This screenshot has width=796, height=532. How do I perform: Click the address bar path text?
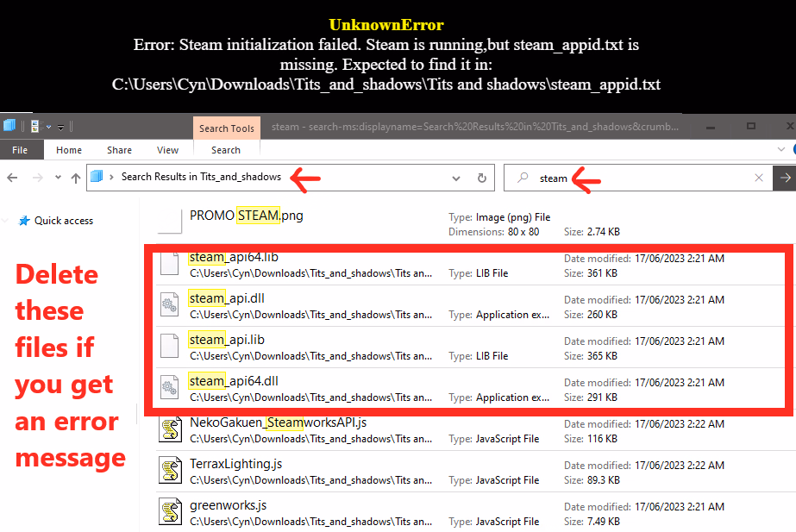[201, 177]
